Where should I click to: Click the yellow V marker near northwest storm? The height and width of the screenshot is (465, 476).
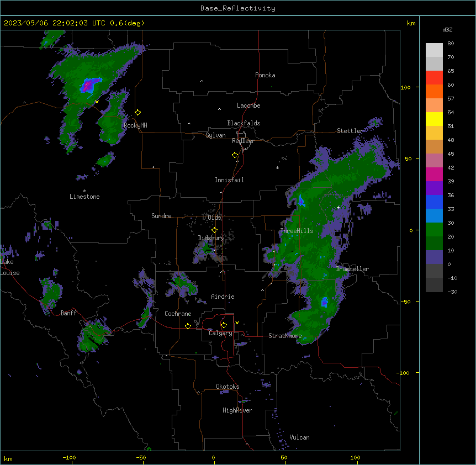[x=97, y=102]
